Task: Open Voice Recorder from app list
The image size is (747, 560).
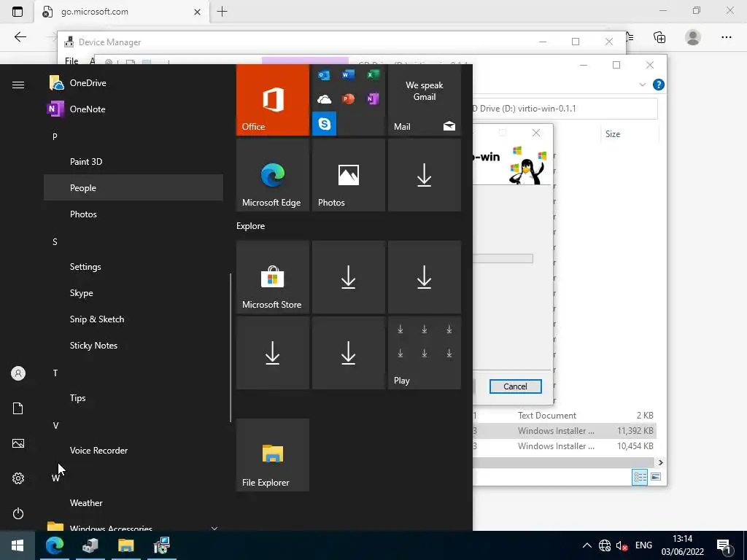Action: click(133, 451)
